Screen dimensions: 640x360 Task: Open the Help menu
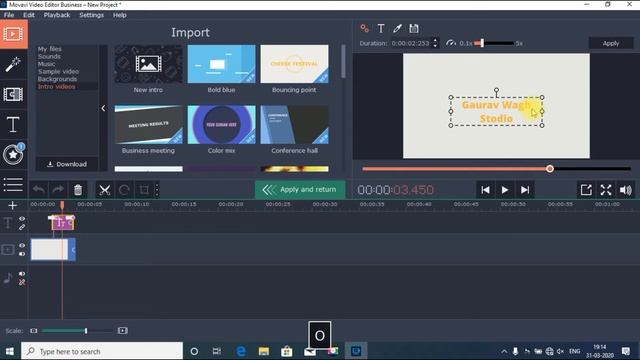pyautogui.click(x=120, y=15)
